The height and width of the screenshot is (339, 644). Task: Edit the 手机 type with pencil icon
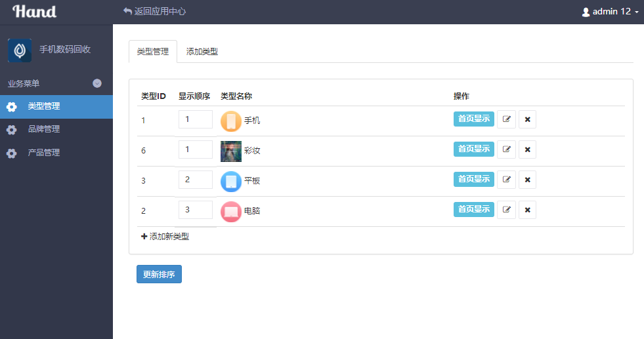(506, 119)
